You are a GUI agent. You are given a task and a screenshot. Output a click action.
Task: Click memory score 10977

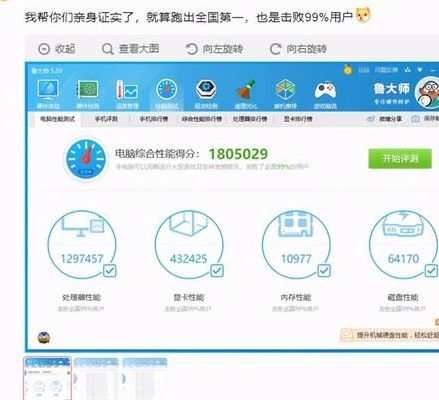[x=296, y=259]
